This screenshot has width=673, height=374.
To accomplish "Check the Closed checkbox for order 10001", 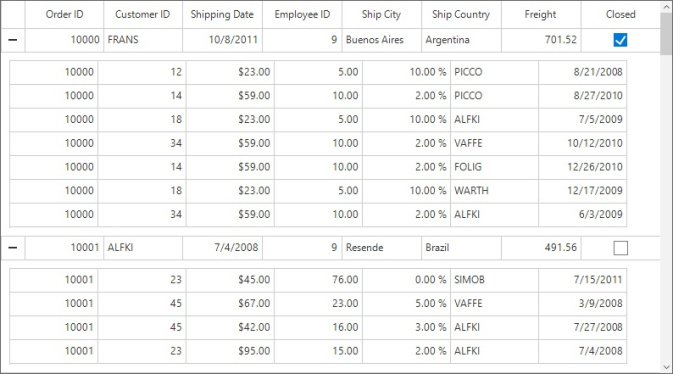I will click(621, 248).
